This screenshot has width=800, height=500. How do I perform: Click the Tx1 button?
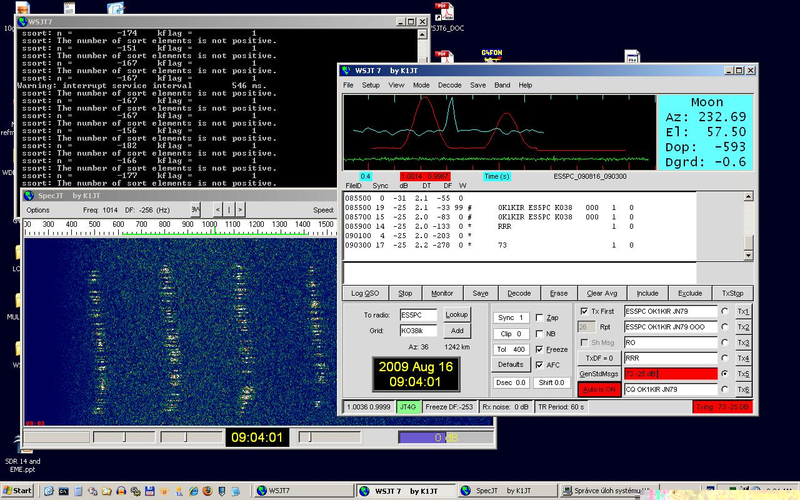coord(743,311)
